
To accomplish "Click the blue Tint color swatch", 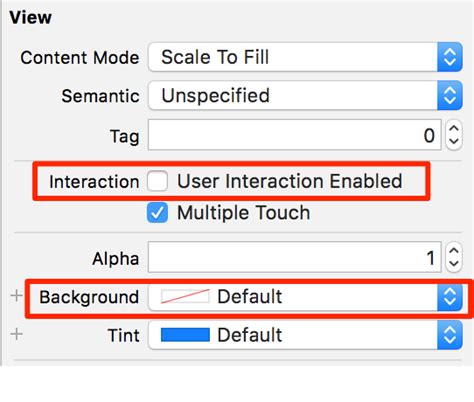I will click(185, 335).
